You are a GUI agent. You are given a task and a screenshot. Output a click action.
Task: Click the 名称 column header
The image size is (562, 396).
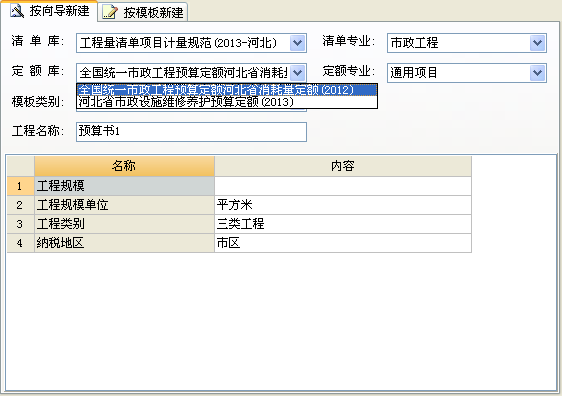[124, 166]
